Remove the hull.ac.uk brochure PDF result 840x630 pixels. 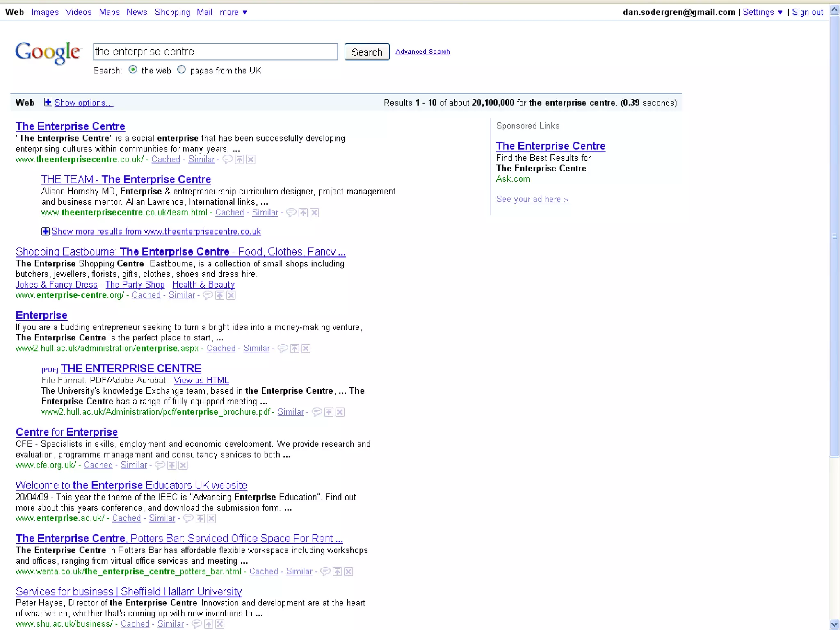[340, 412]
